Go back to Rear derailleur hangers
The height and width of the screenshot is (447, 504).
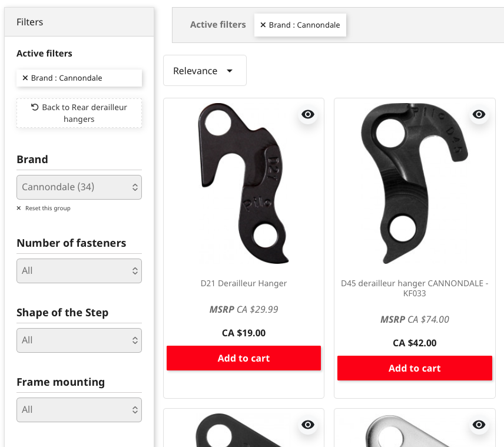[79, 113]
